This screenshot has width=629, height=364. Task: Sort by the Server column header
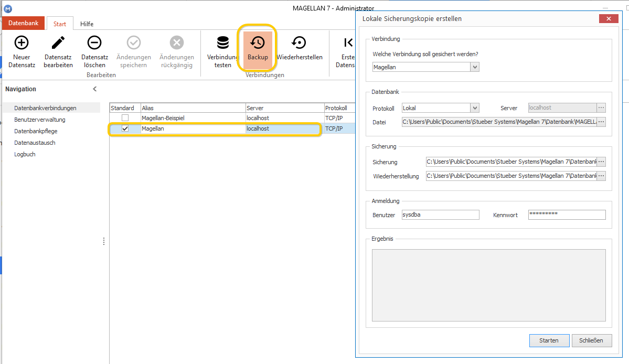coord(285,108)
